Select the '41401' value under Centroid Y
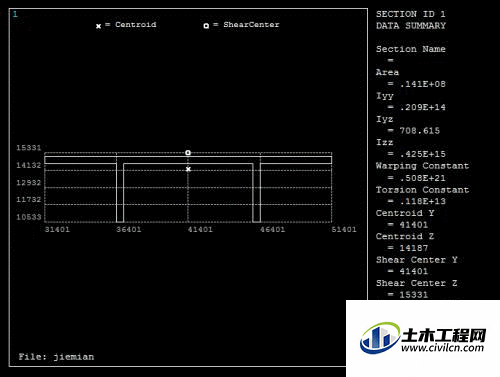Image resolution: width=500 pixels, height=377 pixels. [x=414, y=225]
